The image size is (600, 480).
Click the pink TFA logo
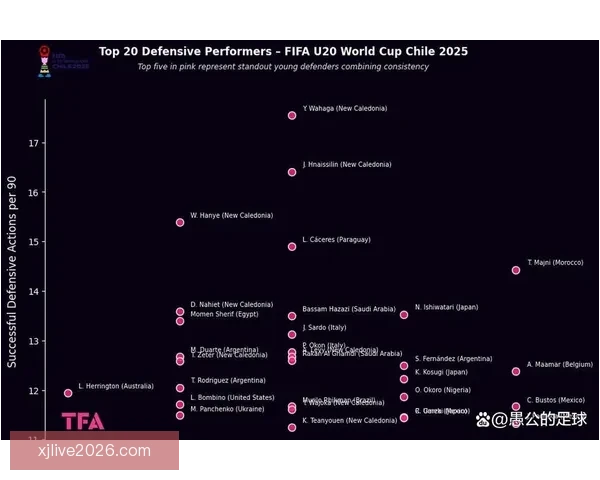click(83, 421)
